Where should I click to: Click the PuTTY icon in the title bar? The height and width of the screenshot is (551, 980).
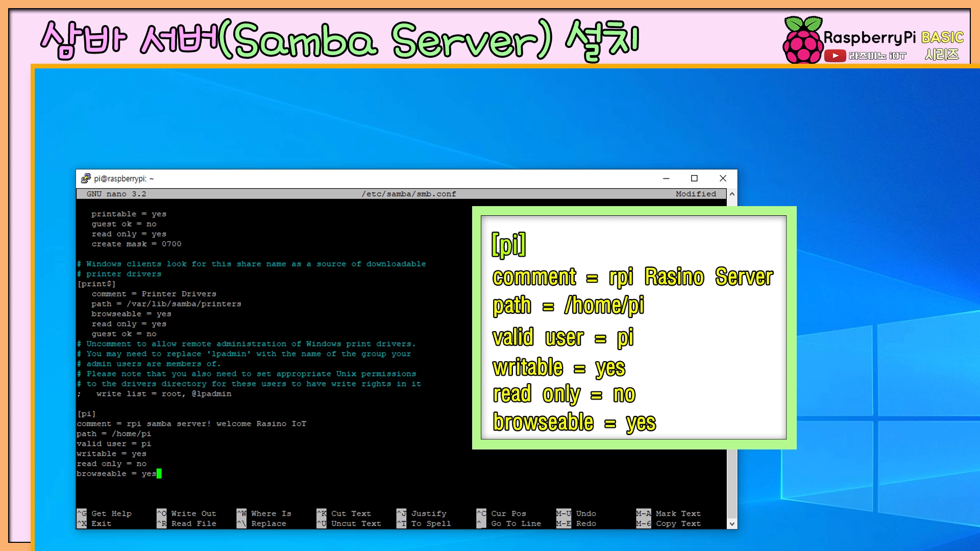click(86, 178)
